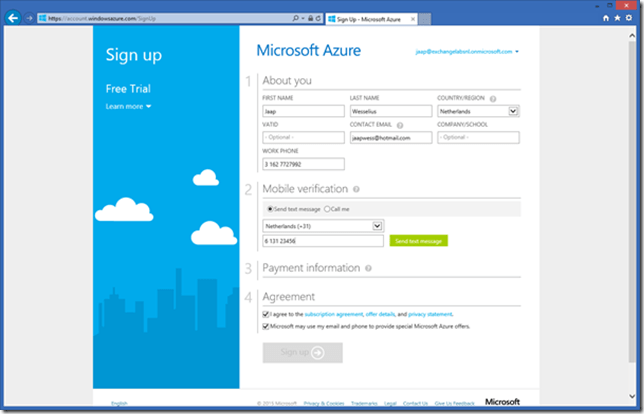
Task: Click the browser forward arrow button
Action: 29,18
